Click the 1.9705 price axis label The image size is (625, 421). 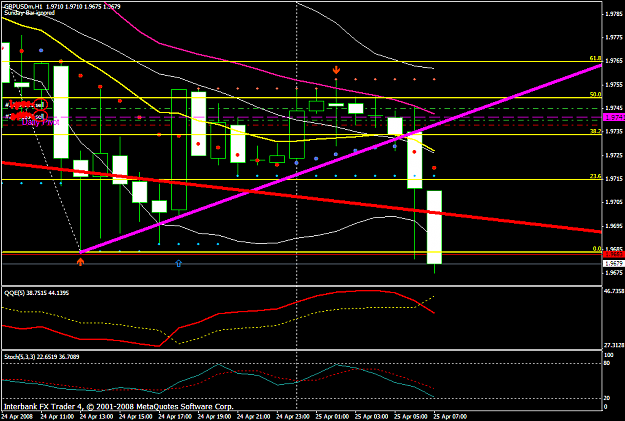click(x=614, y=202)
